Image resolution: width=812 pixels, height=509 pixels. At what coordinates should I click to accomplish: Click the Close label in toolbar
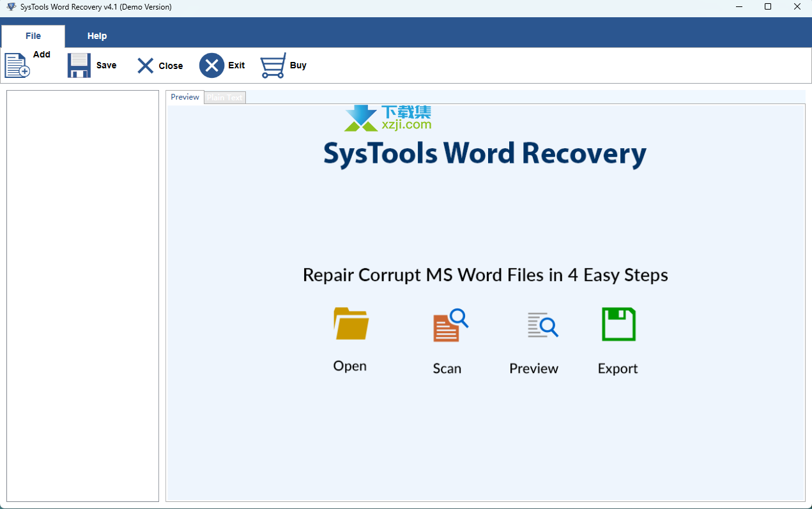pos(171,66)
